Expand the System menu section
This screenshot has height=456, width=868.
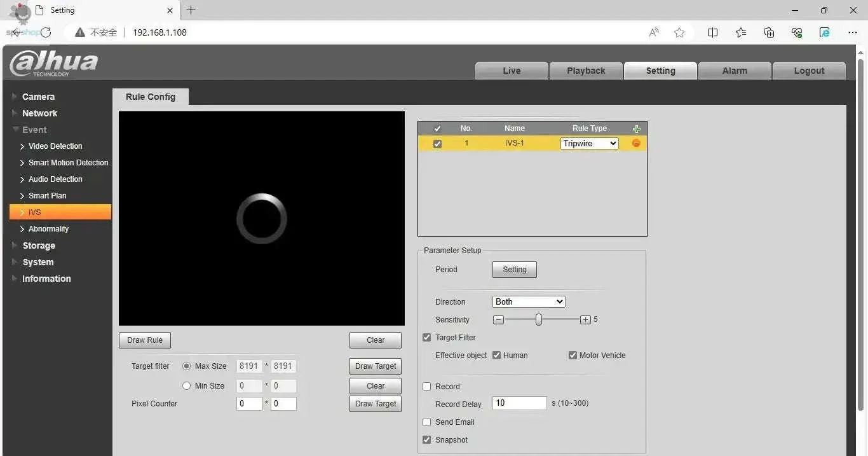click(x=38, y=262)
